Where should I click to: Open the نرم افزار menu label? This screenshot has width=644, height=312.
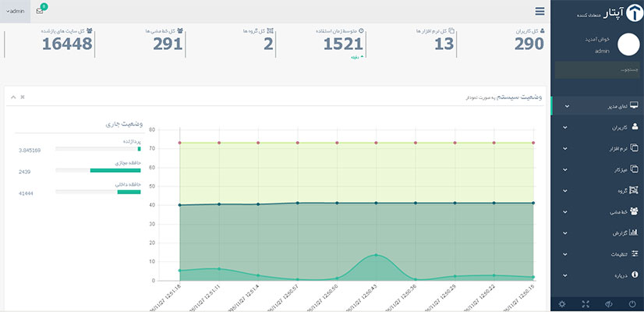(618, 149)
